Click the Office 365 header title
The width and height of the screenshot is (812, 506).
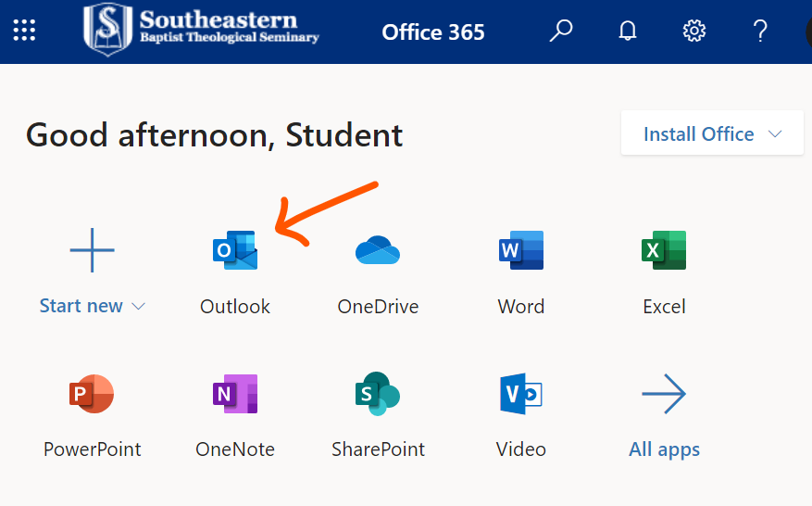pos(433,32)
